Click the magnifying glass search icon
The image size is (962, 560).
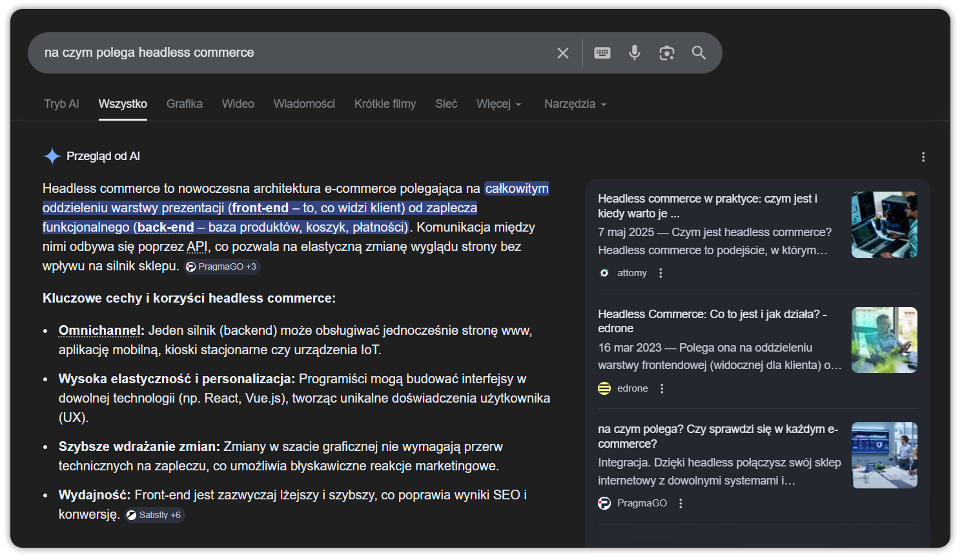click(x=699, y=53)
